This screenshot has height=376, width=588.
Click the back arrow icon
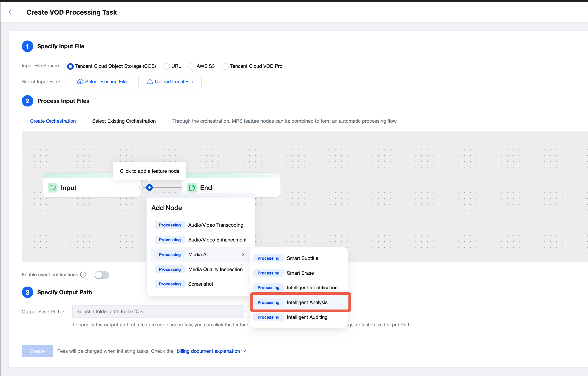(x=11, y=12)
